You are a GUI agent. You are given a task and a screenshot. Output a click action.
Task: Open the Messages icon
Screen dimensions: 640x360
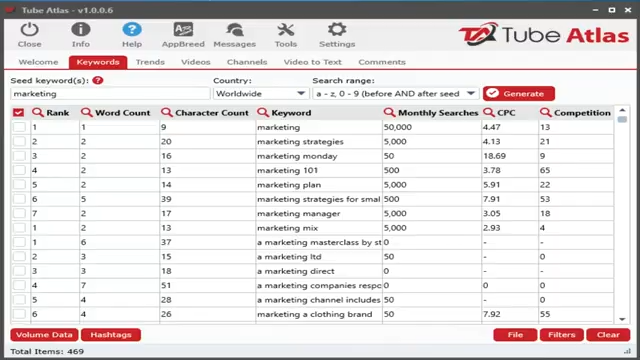(x=235, y=30)
